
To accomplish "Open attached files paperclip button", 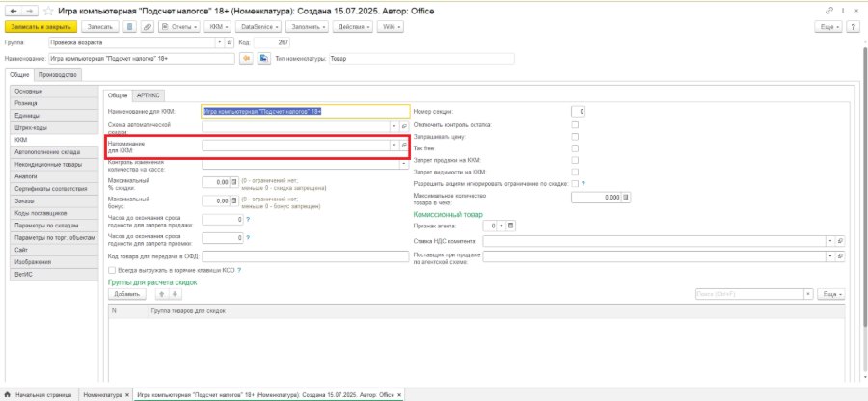I will point(148,27).
